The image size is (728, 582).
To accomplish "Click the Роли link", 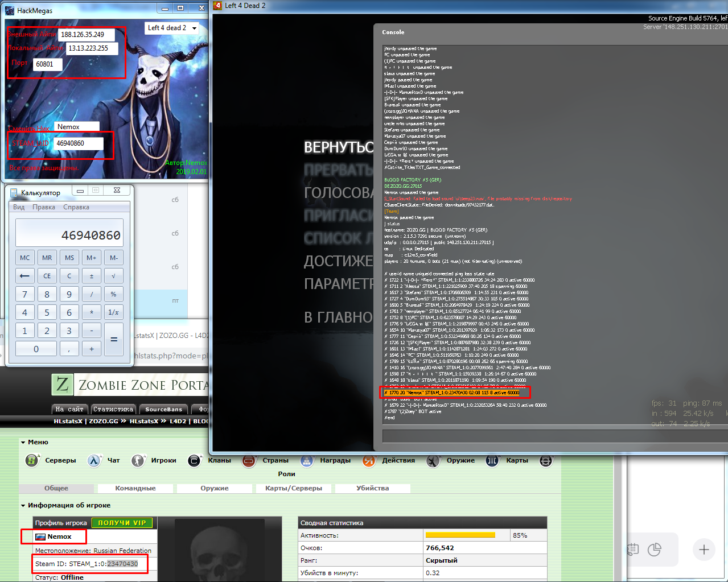I will tap(286, 474).
